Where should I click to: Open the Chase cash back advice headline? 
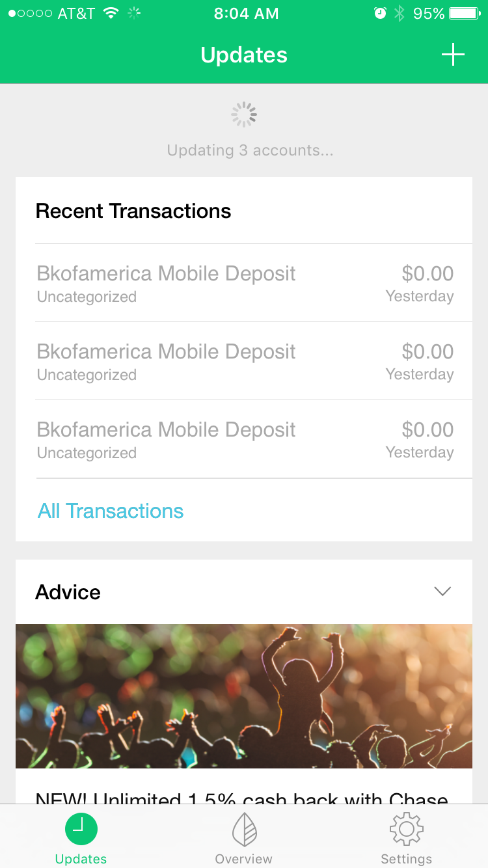point(241,798)
